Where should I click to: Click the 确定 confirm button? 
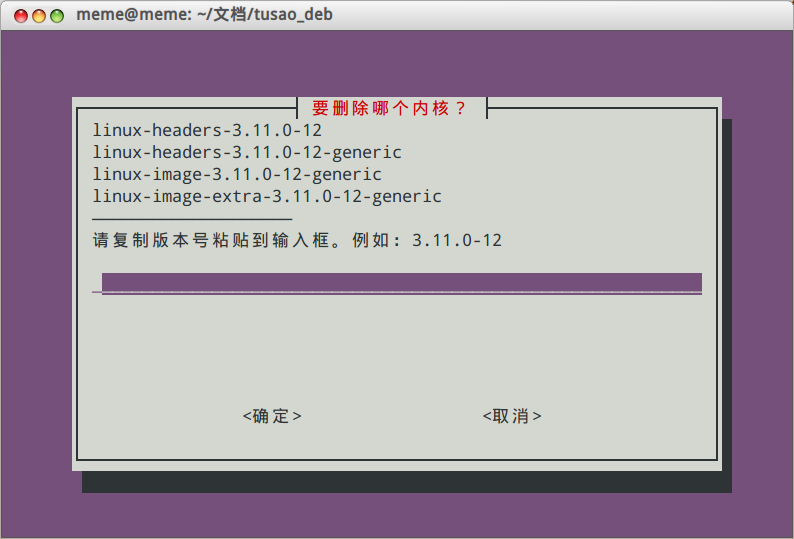[272, 416]
